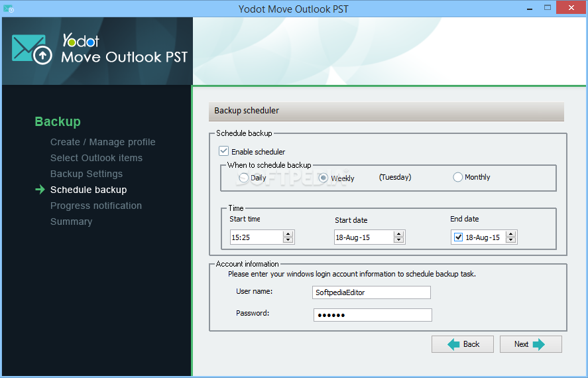The height and width of the screenshot is (378, 588).
Task: Increase Start date with up arrow
Action: click(398, 234)
